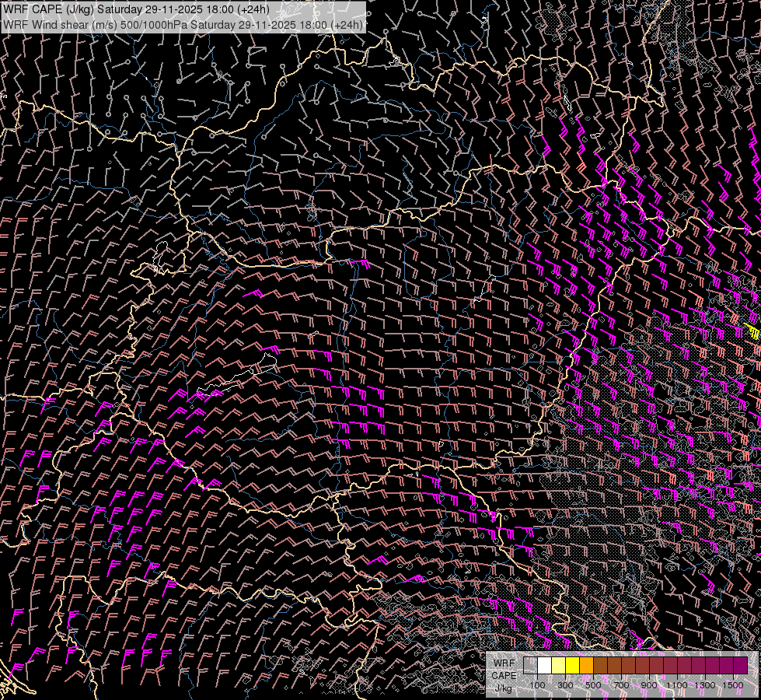Select the white swatch in the CAPE legend
This screenshot has width=761, height=700.
[x=544, y=665]
